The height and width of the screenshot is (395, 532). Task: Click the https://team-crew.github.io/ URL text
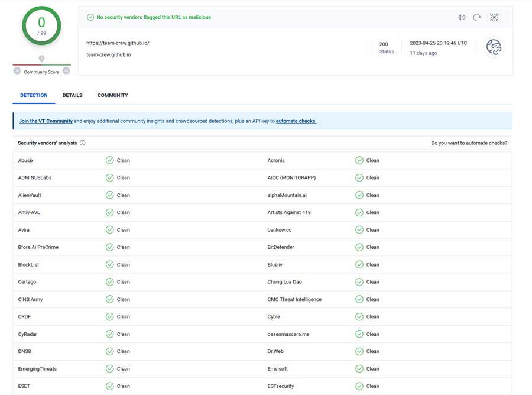[118, 43]
